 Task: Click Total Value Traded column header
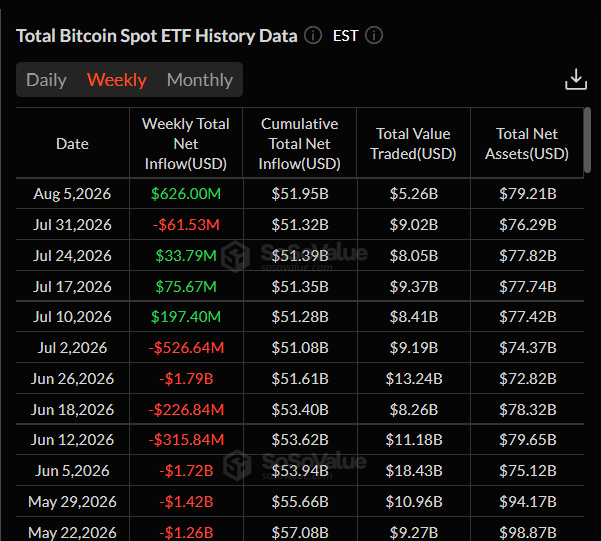click(x=413, y=144)
